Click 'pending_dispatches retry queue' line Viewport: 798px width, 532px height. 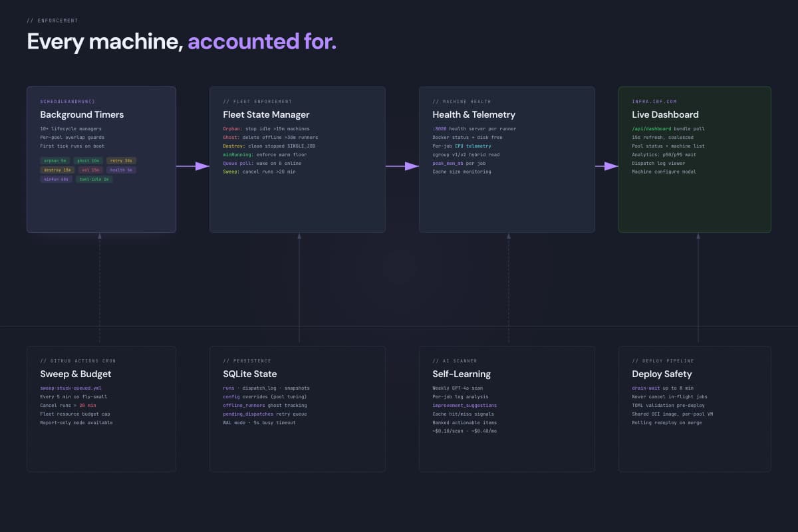pyautogui.click(x=265, y=414)
